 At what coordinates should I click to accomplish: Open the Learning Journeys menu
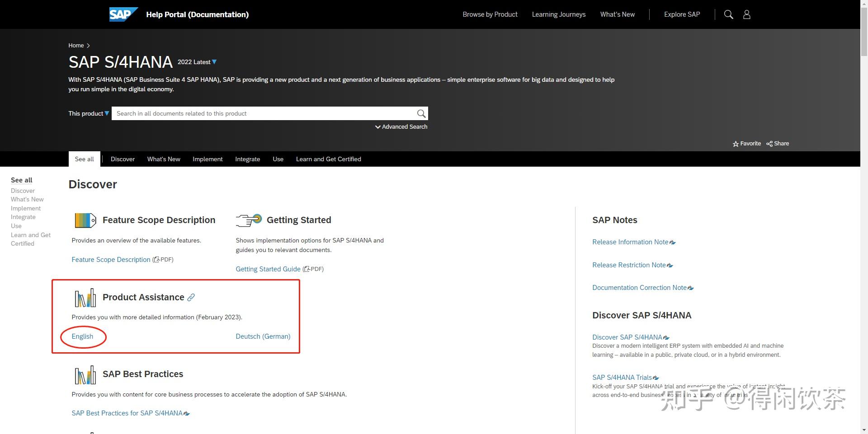pos(558,14)
